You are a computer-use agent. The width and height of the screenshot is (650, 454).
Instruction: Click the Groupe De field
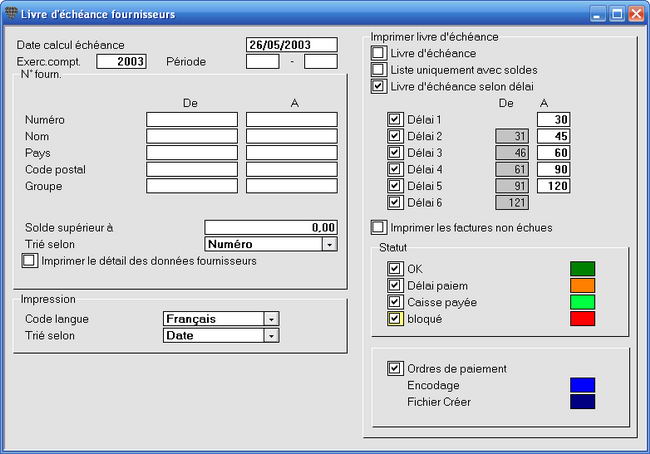[x=192, y=186]
